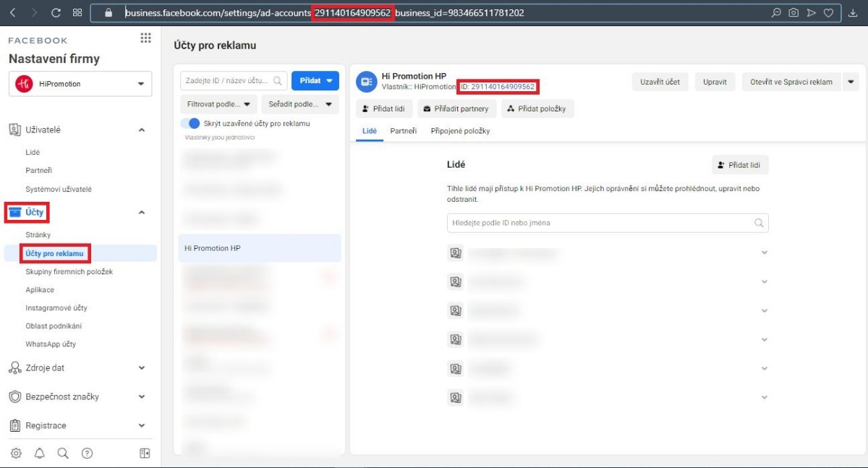Collapse the sidebar with the panel icon
868x468 pixels.
coord(145,454)
